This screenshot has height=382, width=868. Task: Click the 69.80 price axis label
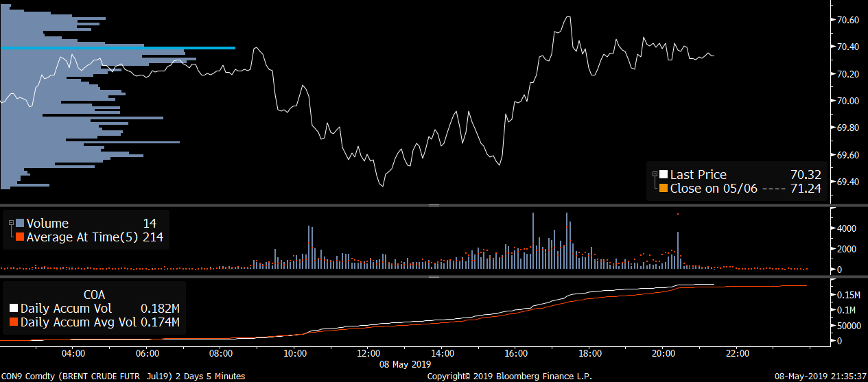coord(848,128)
